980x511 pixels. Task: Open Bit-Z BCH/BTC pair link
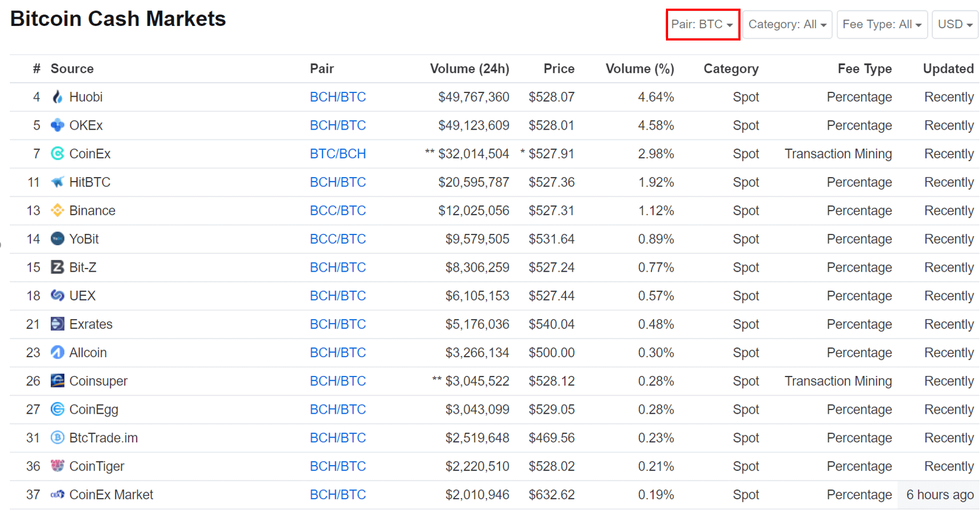pos(338,267)
